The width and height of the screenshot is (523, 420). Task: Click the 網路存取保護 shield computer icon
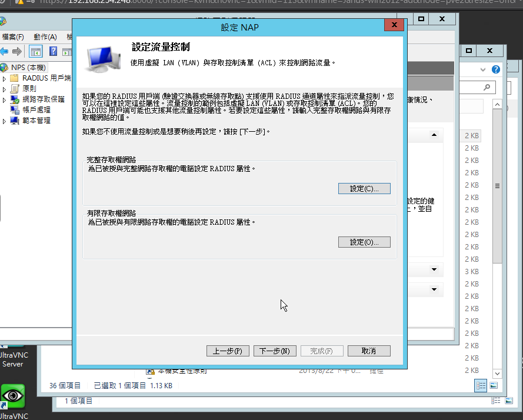click(14, 99)
